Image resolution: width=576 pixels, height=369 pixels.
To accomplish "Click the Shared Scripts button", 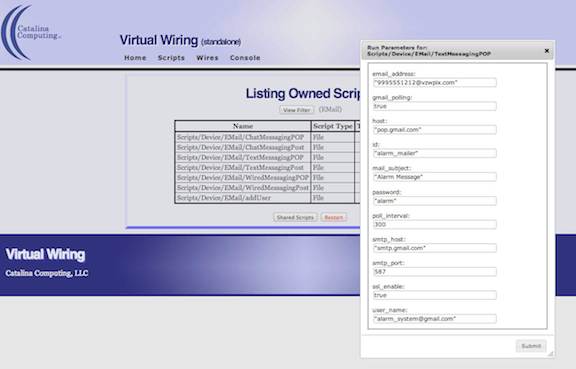I will [295, 217].
